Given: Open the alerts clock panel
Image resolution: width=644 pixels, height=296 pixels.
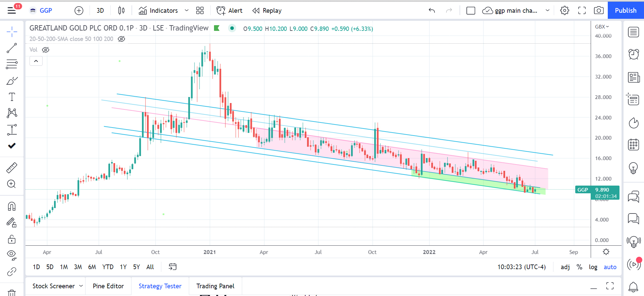Looking at the screenshot, I should pyautogui.click(x=633, y=54).
